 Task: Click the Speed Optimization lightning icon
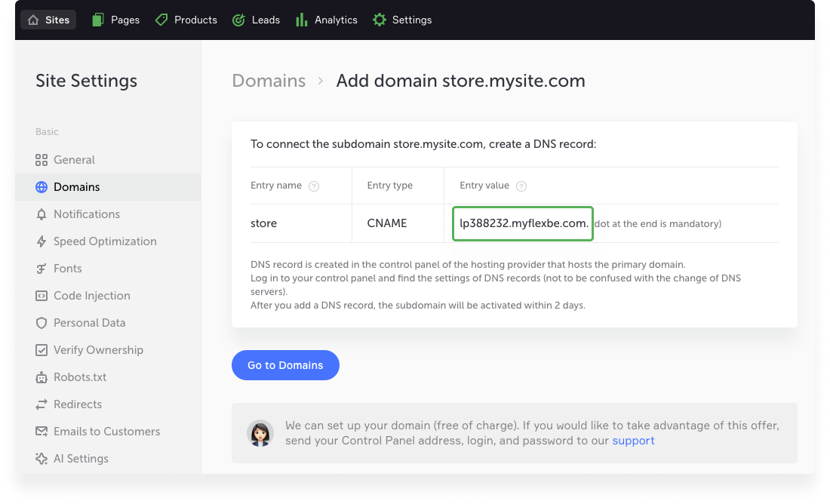coord(41,241)
